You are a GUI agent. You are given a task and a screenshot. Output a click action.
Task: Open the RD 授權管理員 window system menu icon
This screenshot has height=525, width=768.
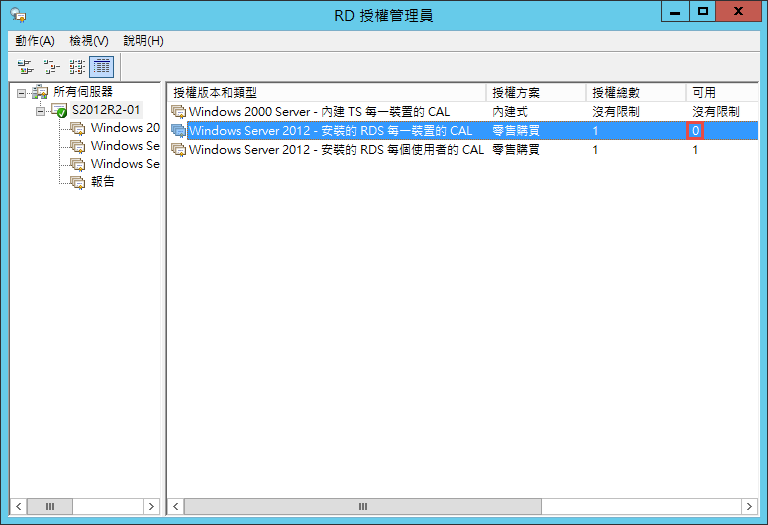pyautogui.click(x=19, y=15)
